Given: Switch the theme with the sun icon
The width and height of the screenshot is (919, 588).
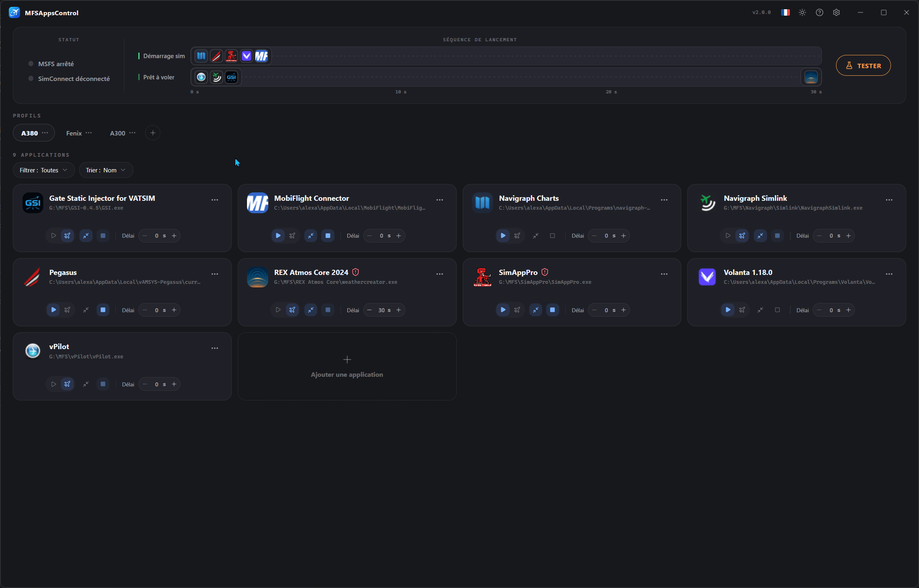Looking at the screenshot, I should pos(802,12).
